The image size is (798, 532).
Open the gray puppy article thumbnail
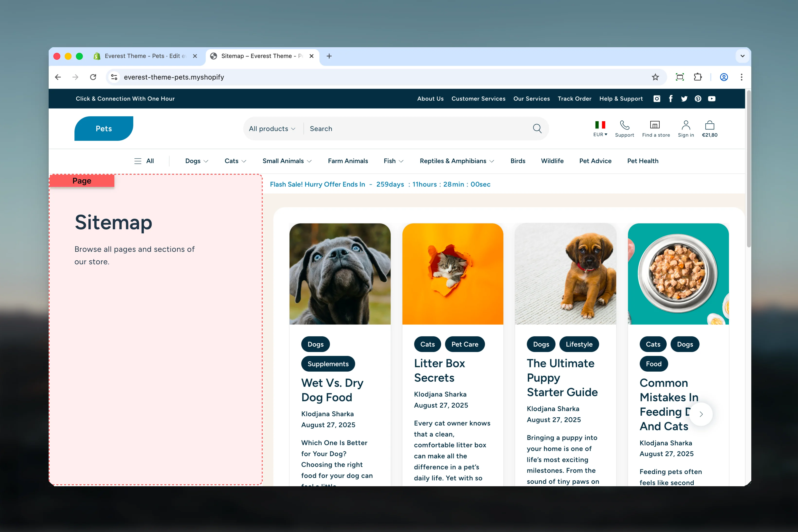coord(340,274)
